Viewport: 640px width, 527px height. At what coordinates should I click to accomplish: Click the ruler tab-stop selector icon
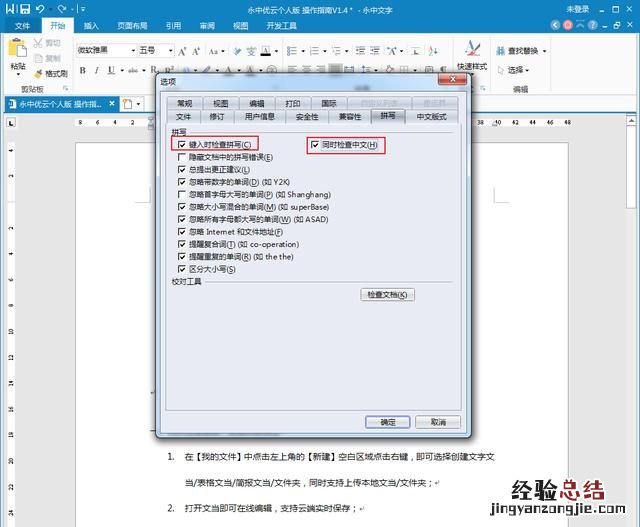point(11,122)
